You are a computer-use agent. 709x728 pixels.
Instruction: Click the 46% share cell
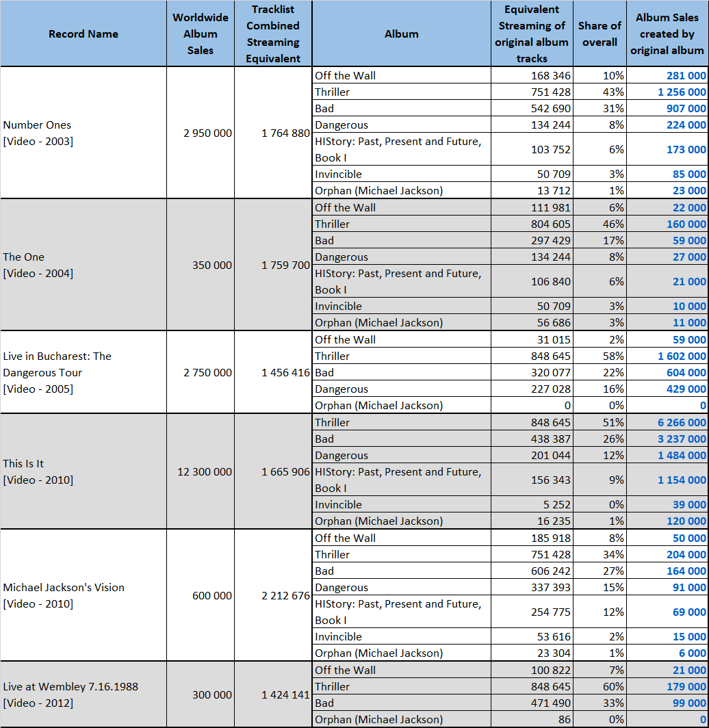(x=600, y=224)
